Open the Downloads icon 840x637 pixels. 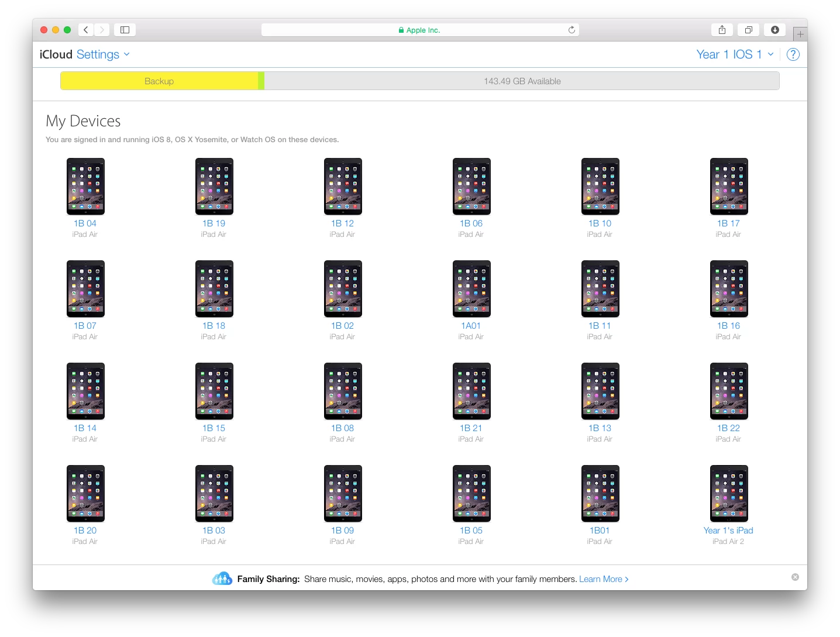(775, 30)
